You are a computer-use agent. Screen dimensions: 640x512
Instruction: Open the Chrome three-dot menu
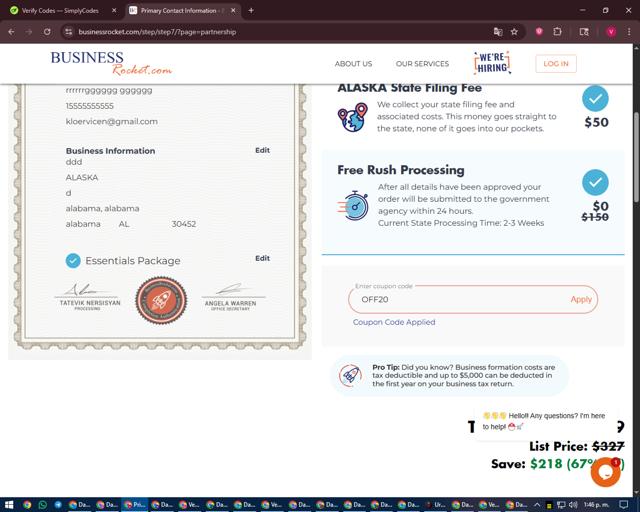tap(629, 32)
